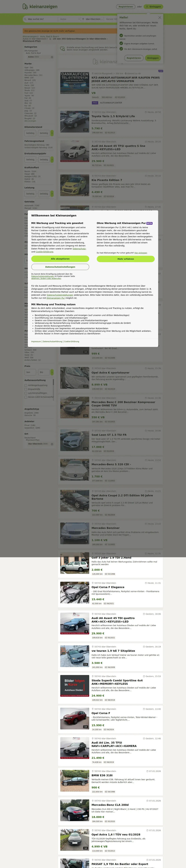
Task: Open the red Opel Corsa F thumbnail from Gestern 13:40
Action: pyautogui.click(x=75, y=718)
